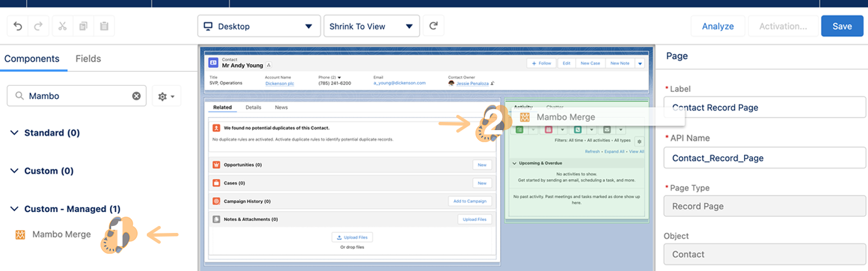Image resolution: width=868 pixels, height=271 pixels.
Task: Switch to the Fields tab
Action: pos(88,58)
